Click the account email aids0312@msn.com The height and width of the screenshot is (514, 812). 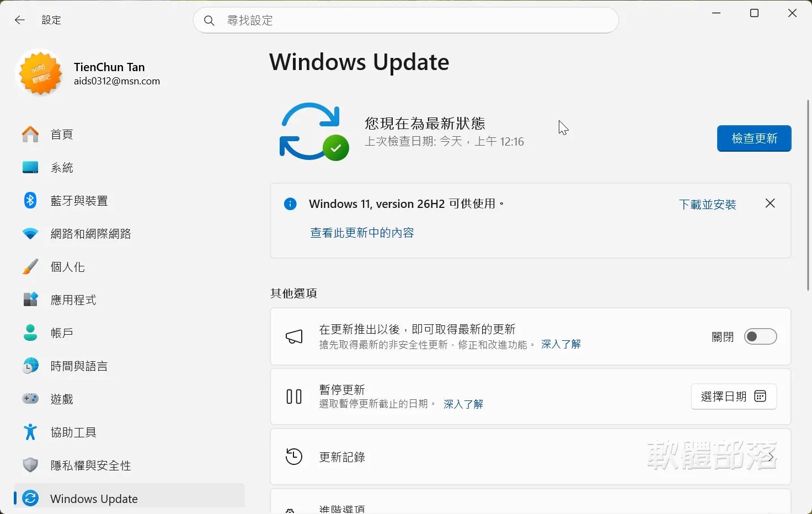117,81
